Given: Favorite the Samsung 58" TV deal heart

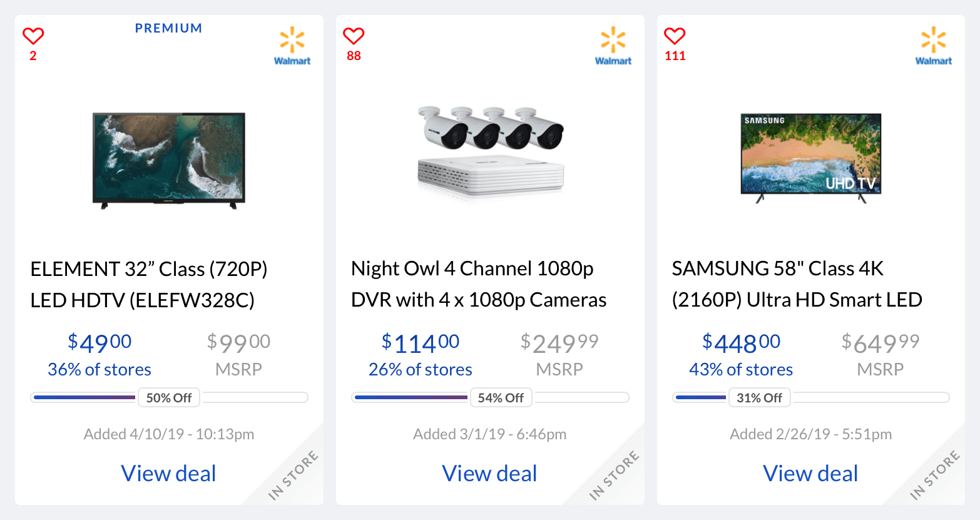Looking at the screenshot, I should coord(675,36).
